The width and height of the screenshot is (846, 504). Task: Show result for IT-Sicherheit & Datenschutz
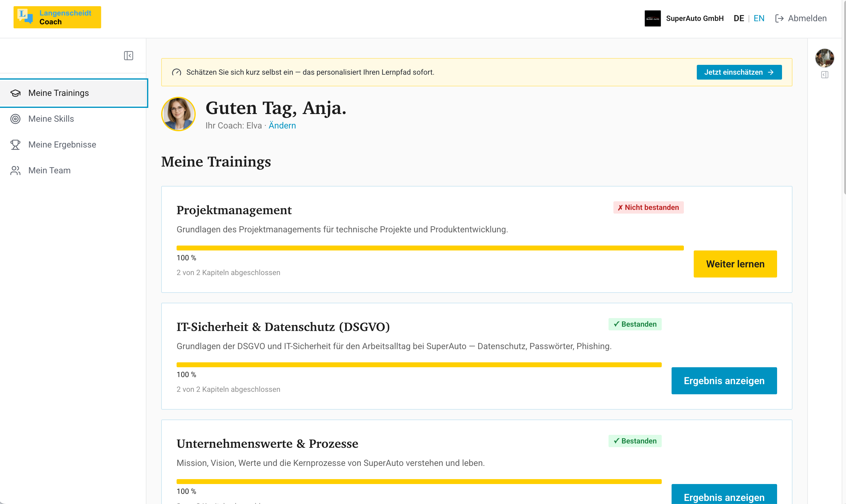[x=724, y=381]
